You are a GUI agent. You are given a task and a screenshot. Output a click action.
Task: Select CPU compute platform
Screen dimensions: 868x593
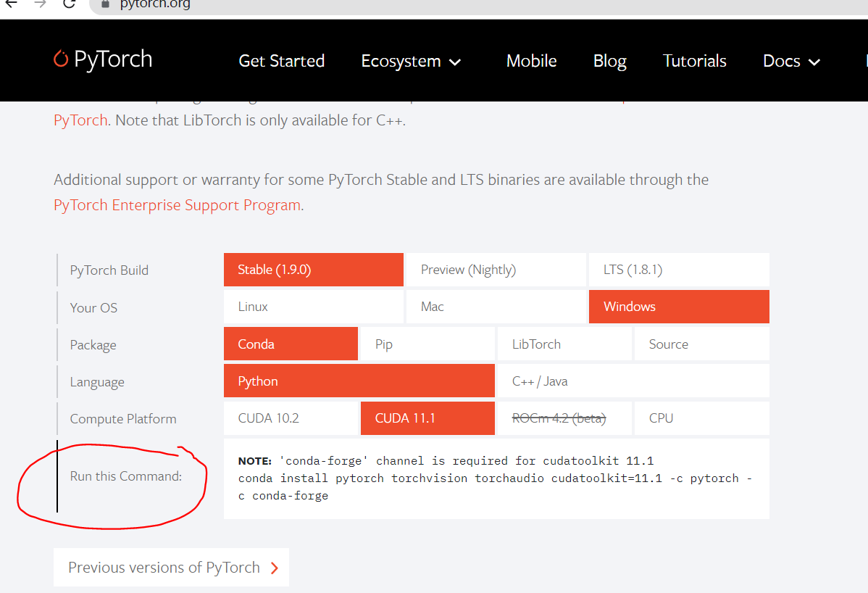702,418
